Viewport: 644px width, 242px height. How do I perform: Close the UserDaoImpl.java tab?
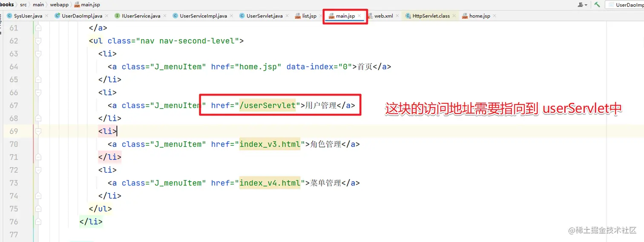[x=106, y=16]
